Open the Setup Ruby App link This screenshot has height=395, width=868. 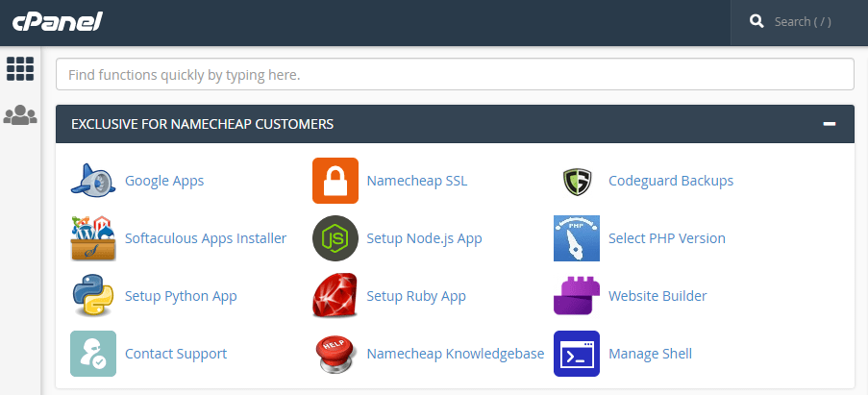click(x=416, y=296)
